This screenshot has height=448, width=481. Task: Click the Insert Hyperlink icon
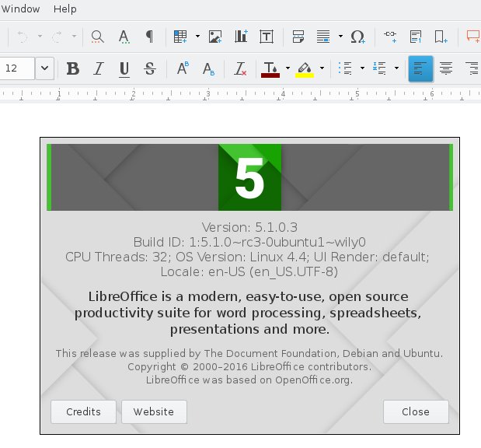[390, 37]
